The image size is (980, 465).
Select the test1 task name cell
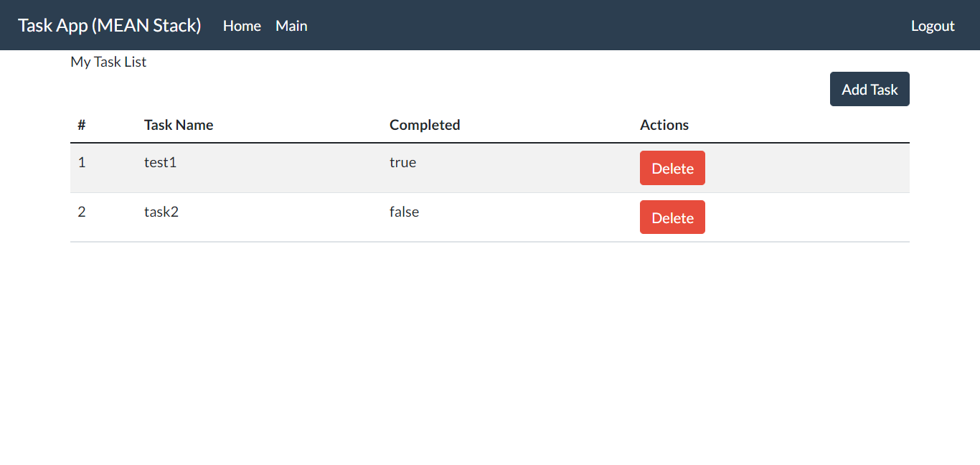[x=259, y=168]
